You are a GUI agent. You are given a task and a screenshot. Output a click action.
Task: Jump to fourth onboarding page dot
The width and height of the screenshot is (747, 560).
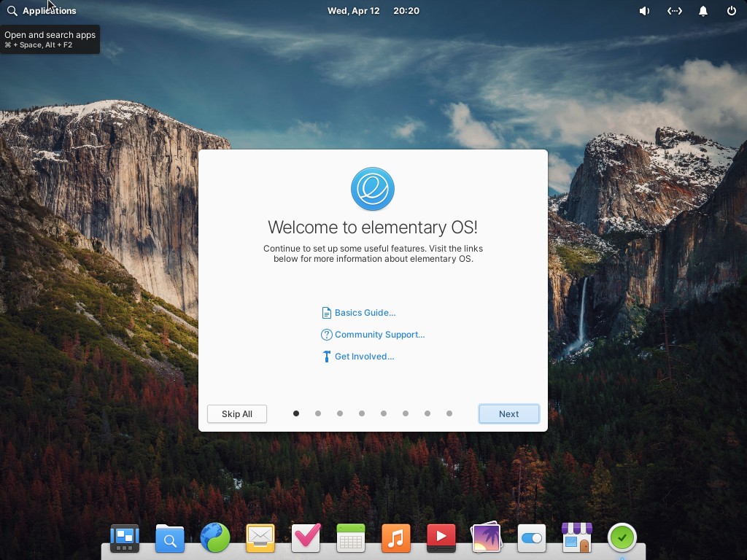362,413
